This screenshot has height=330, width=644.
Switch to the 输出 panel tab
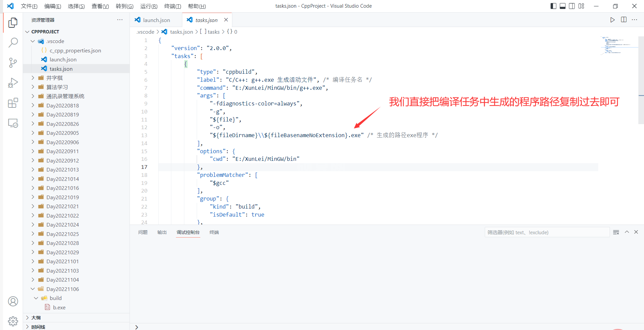click(x=162, y=232)
